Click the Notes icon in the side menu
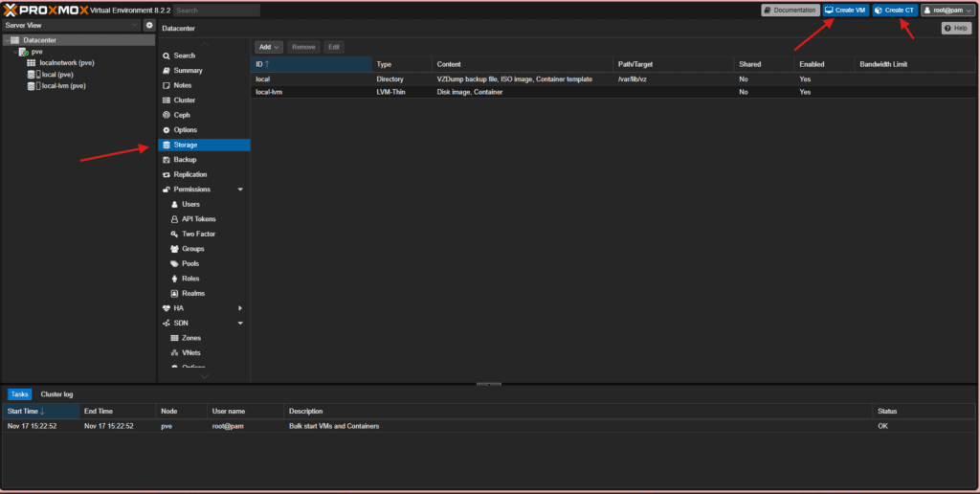 (167, 85)
